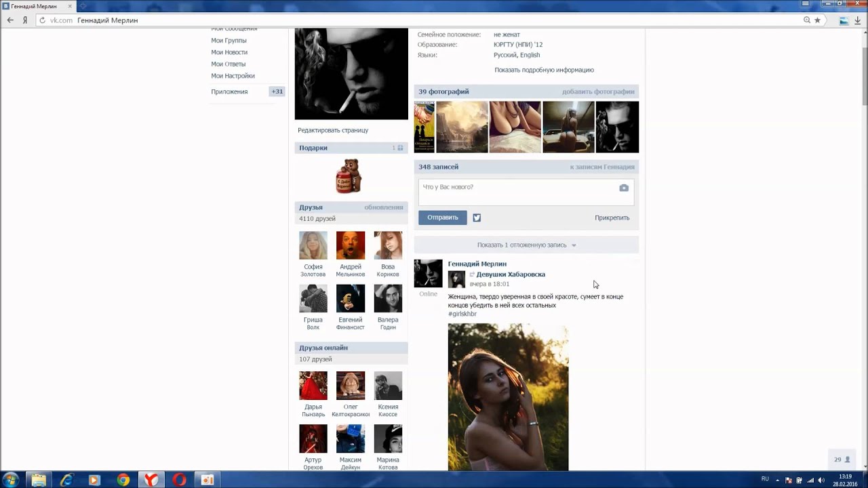Click 'добавить фотографии' link
This screenshot has height=488, width=868.
pos(598,91)
